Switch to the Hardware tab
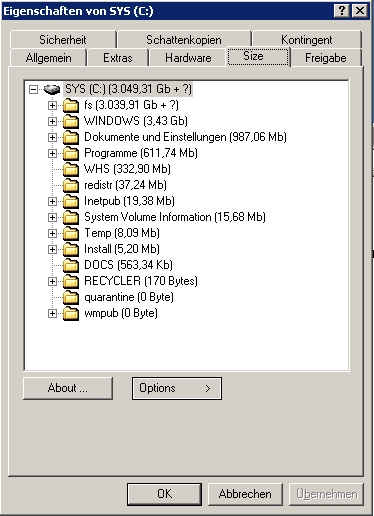This screenshot has width=374, height=516. coord(188,58)
